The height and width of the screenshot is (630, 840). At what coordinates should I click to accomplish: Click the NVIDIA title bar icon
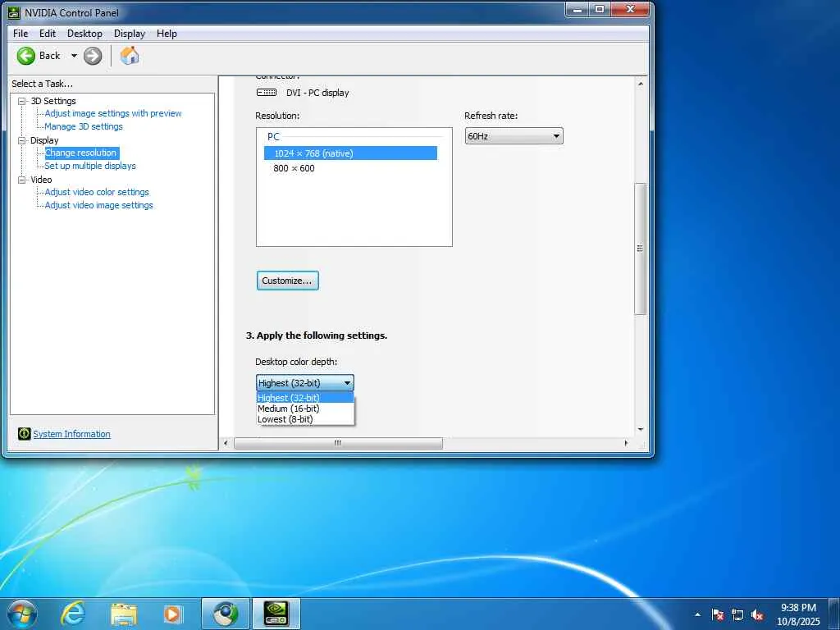14,12
